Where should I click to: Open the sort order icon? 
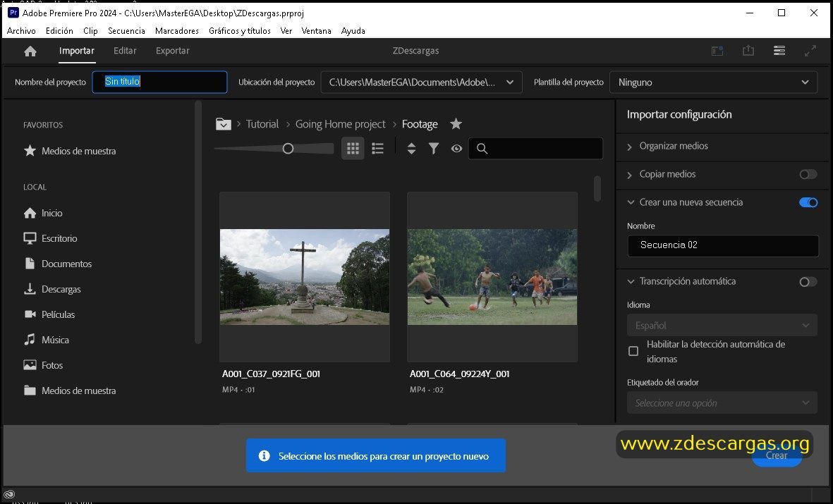coord(411,149)
